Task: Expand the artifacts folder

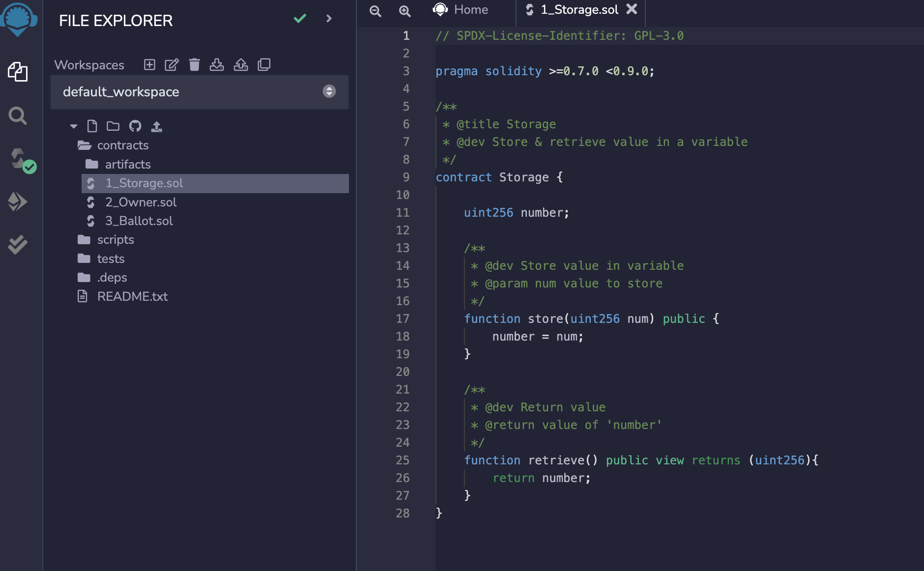Action: tap(118, 164)
